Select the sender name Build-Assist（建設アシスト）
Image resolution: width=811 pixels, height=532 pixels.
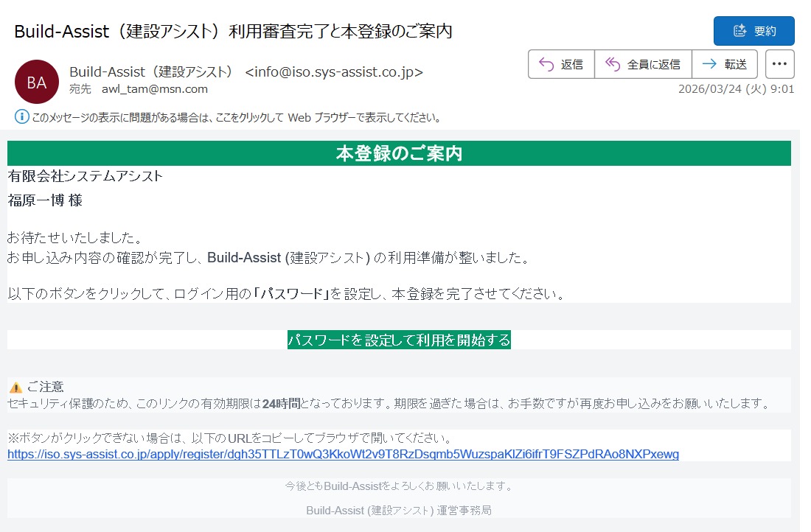pyautogui.click(x=151, y=71)
